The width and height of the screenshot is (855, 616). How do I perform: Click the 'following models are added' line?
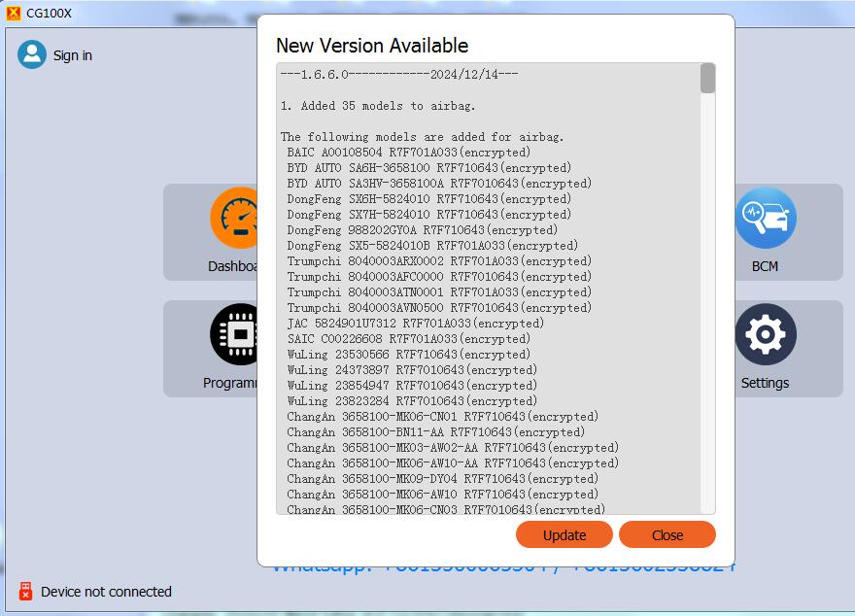422,137
